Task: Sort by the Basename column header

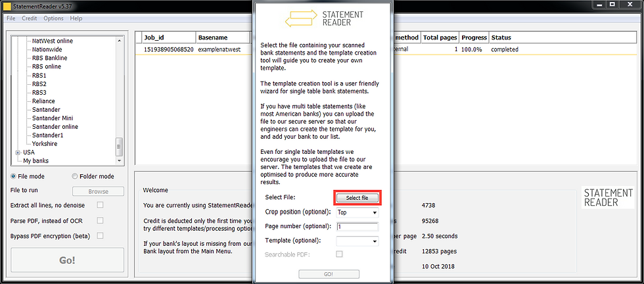Action: click(223, 37)
